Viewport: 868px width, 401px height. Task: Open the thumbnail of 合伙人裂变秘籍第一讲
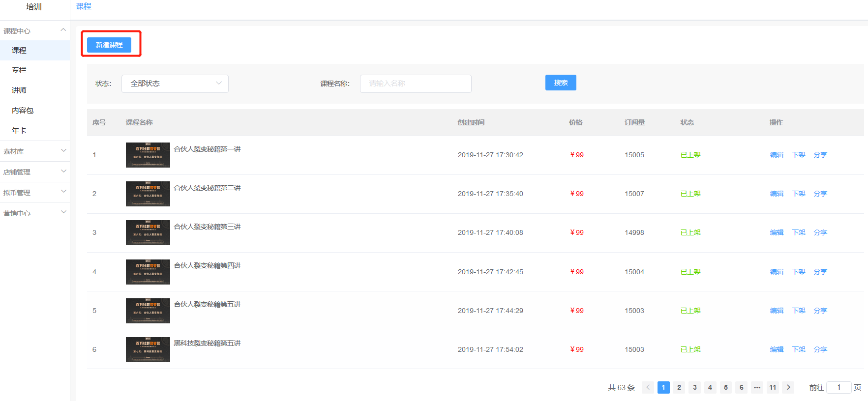click(x=148, y=155)
